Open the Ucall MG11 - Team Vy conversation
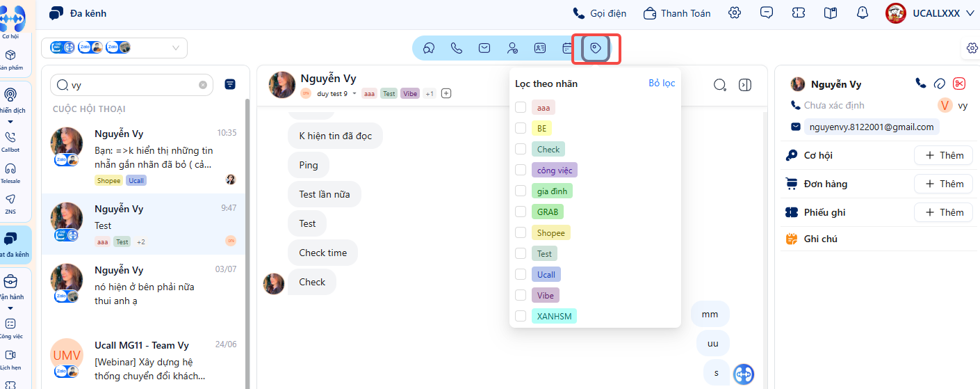This screenshot has width=980, height=389. click(144, 360)
